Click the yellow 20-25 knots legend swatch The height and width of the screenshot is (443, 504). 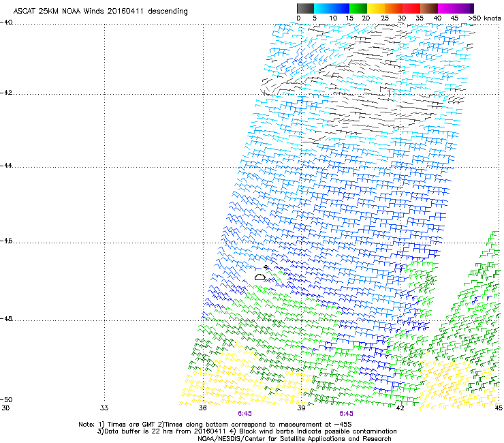click(x=376, y=8)
